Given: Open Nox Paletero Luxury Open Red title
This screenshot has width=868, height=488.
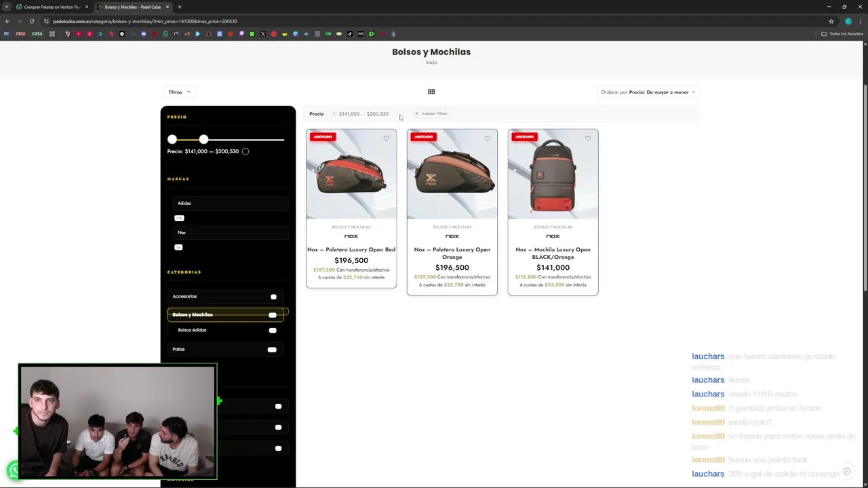Looking at the screenshot, I should click(x=351, y=249).
